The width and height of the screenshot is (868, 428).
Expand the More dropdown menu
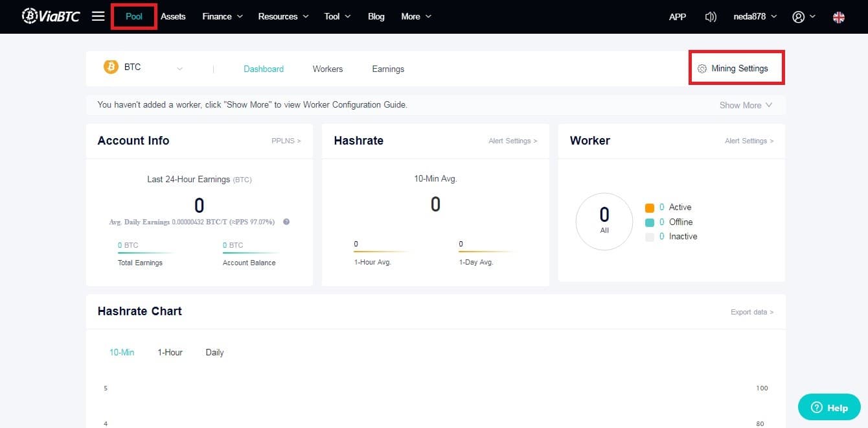[417, 16]
